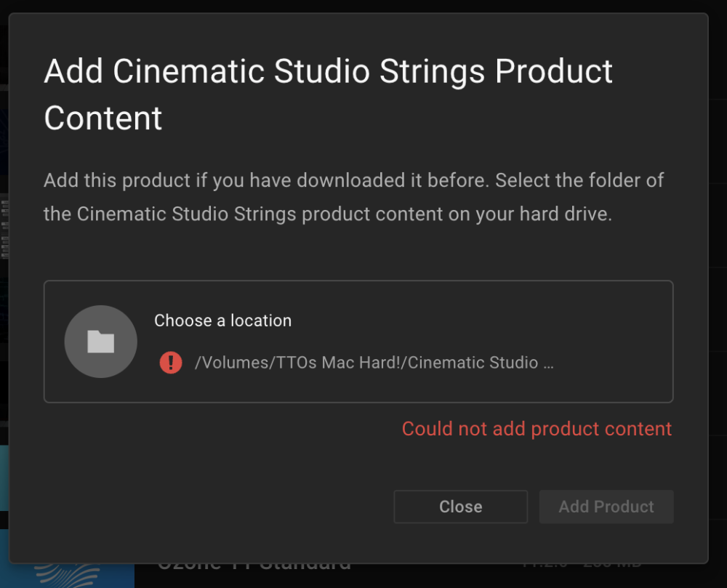
Task: Click the description paragraph about downloaded product
Action: [x=354, y=197]
